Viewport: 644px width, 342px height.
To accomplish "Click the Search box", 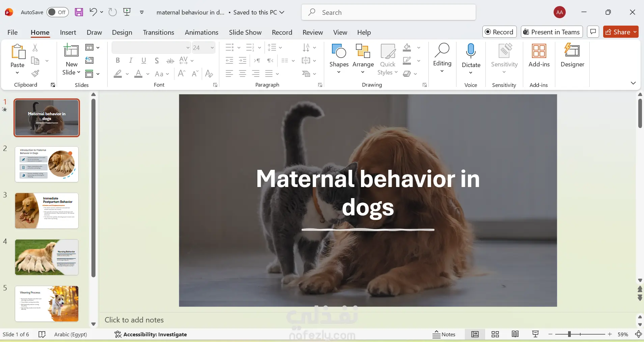I will [x=388, y=12].
